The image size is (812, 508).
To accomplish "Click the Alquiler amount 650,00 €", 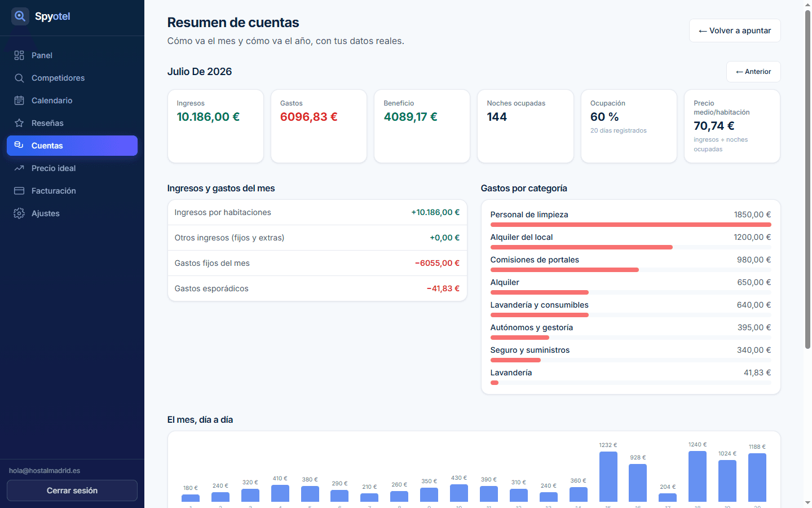I will 754,282.
